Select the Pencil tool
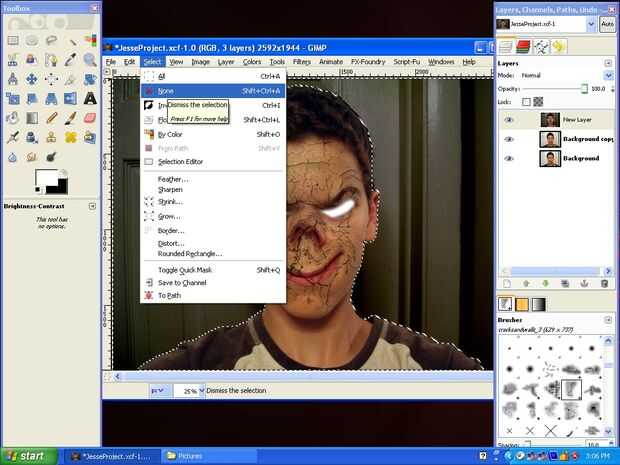This screenshot has width=620, height=465. [51, 118]
